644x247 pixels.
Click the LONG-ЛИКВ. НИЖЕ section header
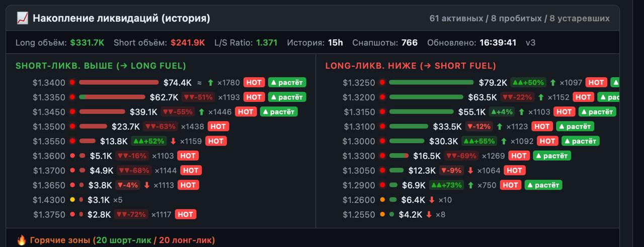(411, 66)
